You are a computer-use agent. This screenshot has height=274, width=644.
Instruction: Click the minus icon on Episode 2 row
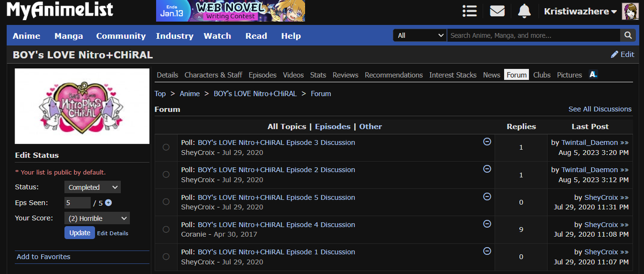point(487,169)
